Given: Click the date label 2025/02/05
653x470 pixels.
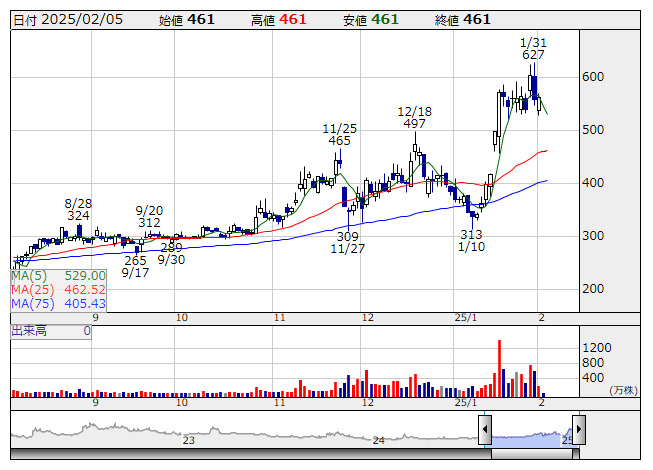Looking at the screenshot, I should coord(82,20).
